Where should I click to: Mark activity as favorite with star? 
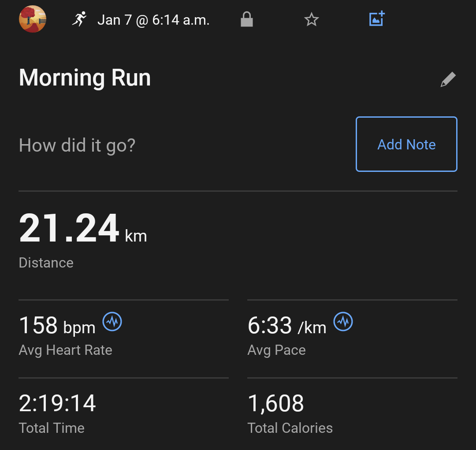coord(312,19)
